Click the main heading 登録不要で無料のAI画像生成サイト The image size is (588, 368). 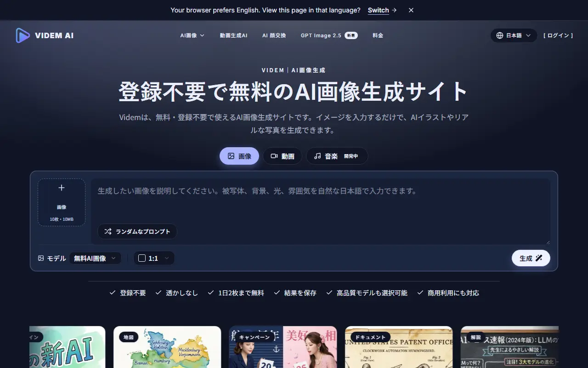click(294, 92)
